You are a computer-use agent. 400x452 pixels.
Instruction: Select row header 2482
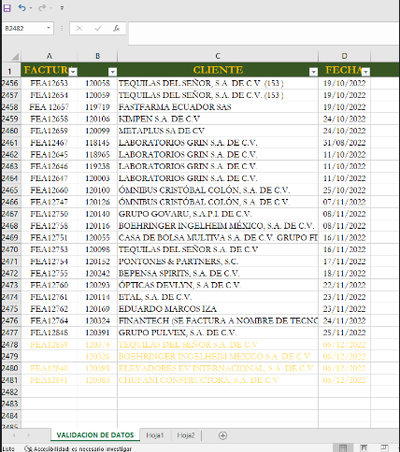(x=10, y=392)
